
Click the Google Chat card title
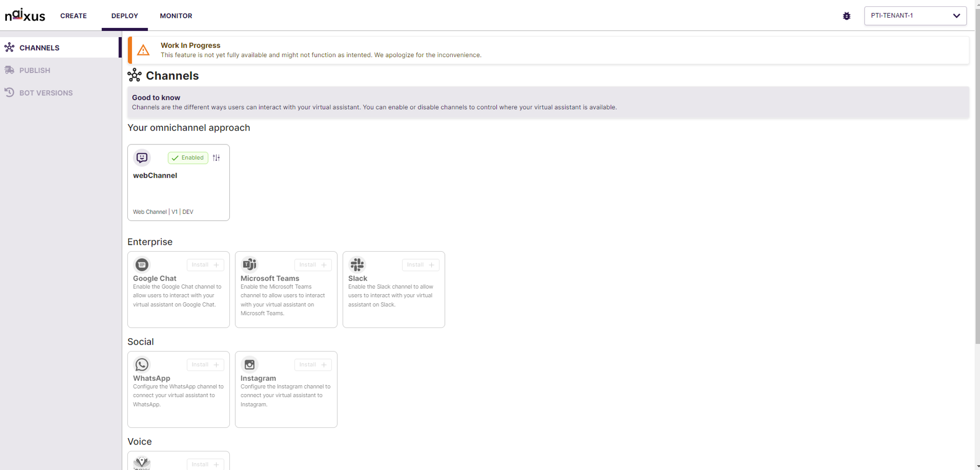(154, 278)
